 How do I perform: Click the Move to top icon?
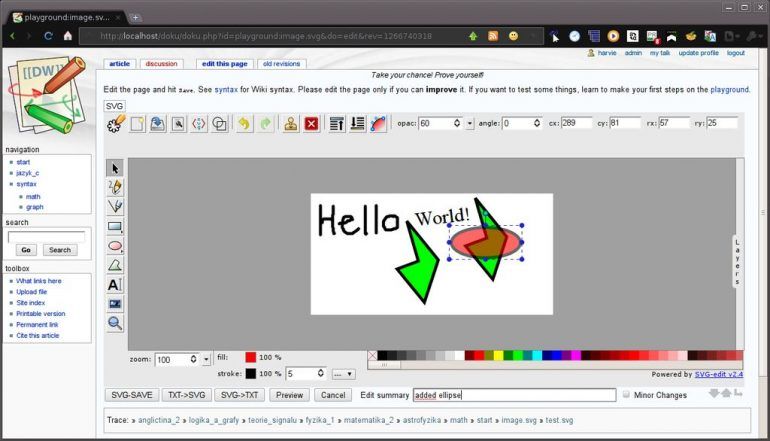337,124
